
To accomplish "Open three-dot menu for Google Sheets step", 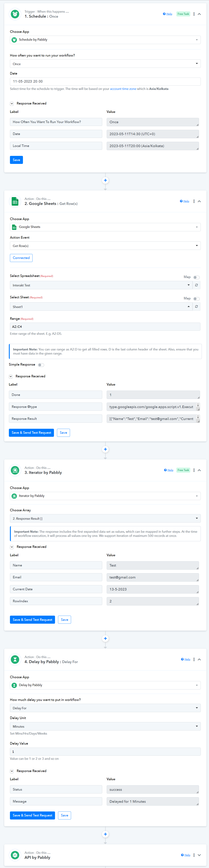I will [x=194, y=201].
